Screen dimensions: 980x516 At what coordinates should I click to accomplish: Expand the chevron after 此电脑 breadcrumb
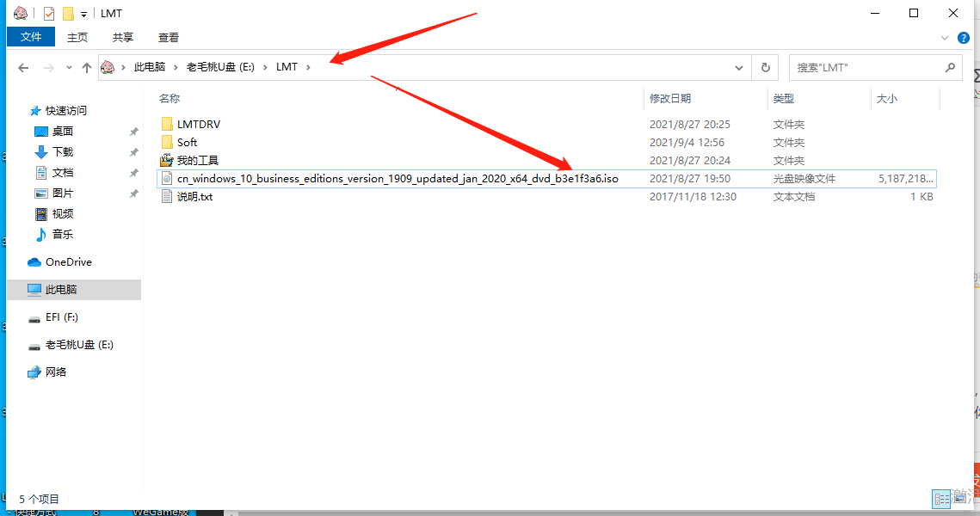click(x=176, y=67)
